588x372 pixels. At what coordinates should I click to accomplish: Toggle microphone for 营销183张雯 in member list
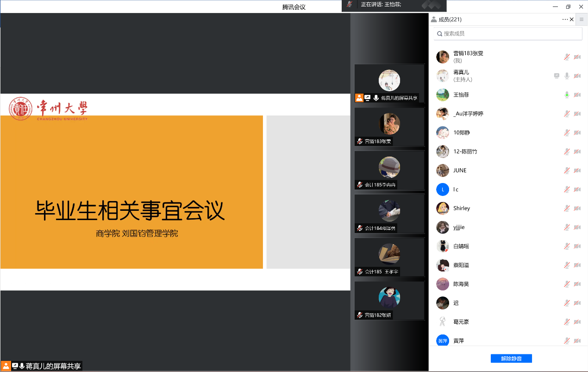tap(567, 57)
